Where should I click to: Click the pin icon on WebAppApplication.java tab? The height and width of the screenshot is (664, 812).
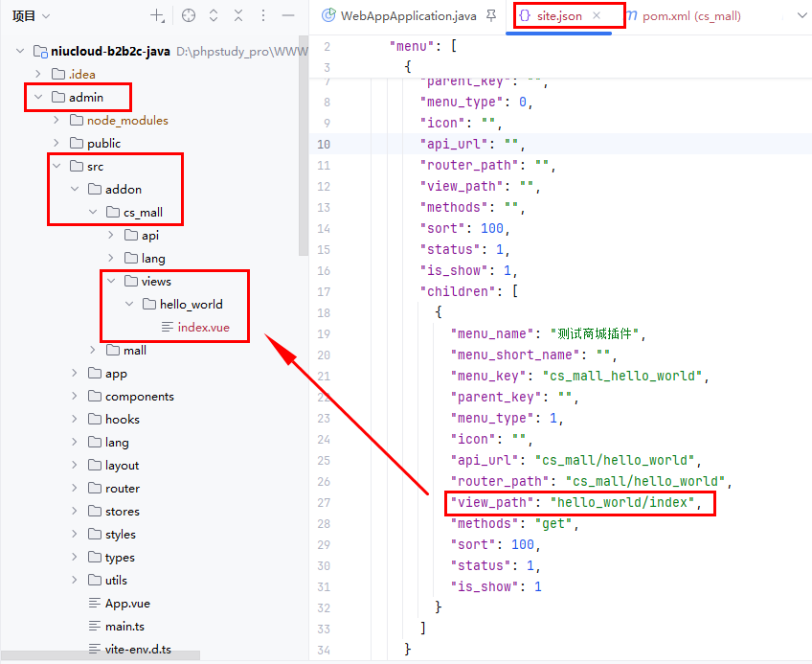tap(491, 16)
